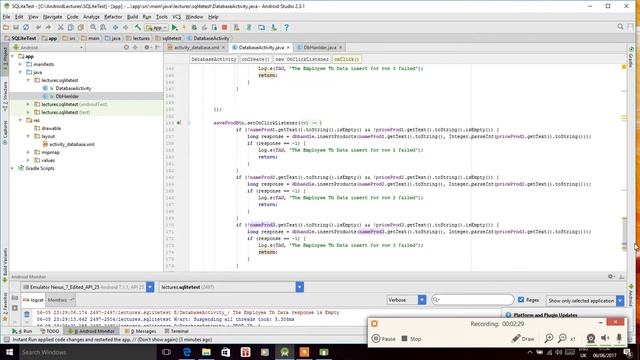This screenshot has height=360, width=640.
Task: Click the Search Everywhere magnifier at top right
Action: click(x=620, y=27)
